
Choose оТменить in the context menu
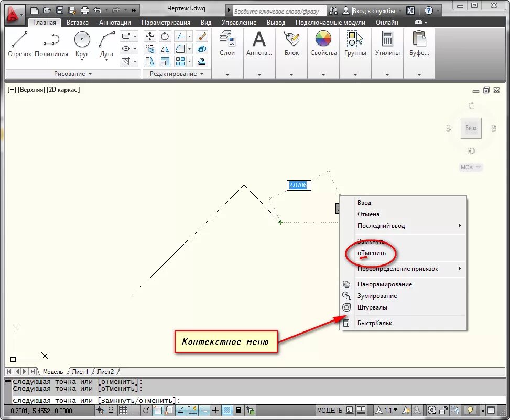click(x=403, y=253)
